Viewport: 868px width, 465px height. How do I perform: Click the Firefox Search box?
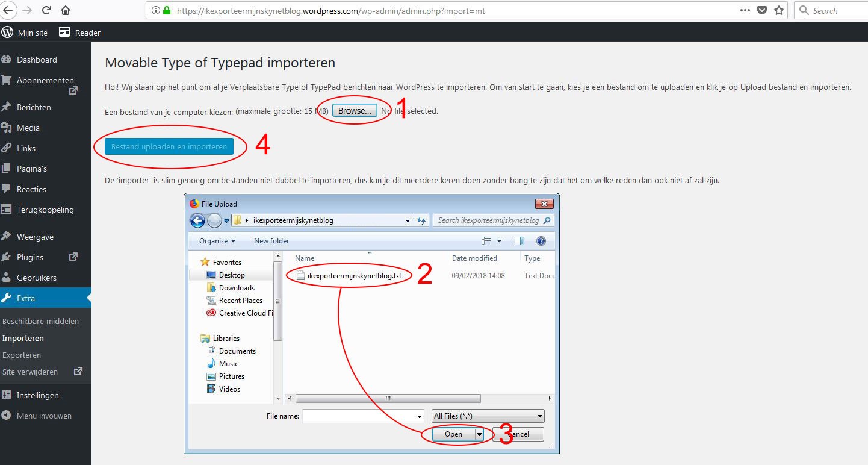[832, 10]
